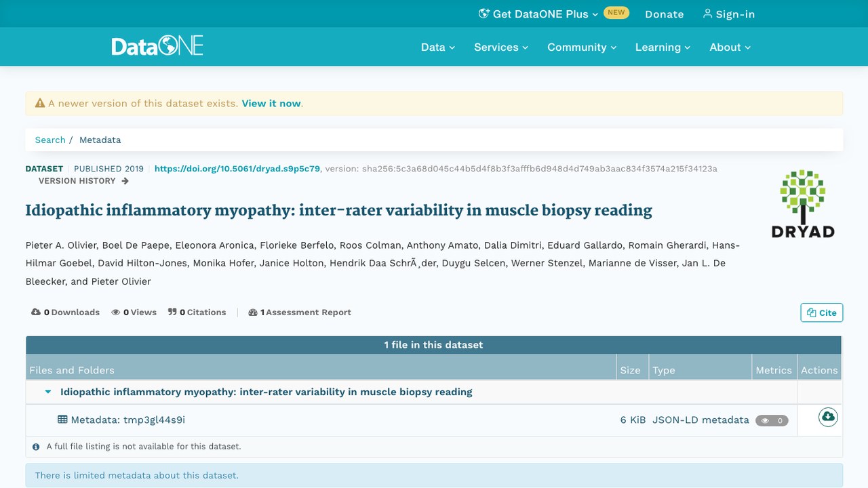Click the Sign-in person icon
Screen dimensions: 868x488
pos(707,14)
